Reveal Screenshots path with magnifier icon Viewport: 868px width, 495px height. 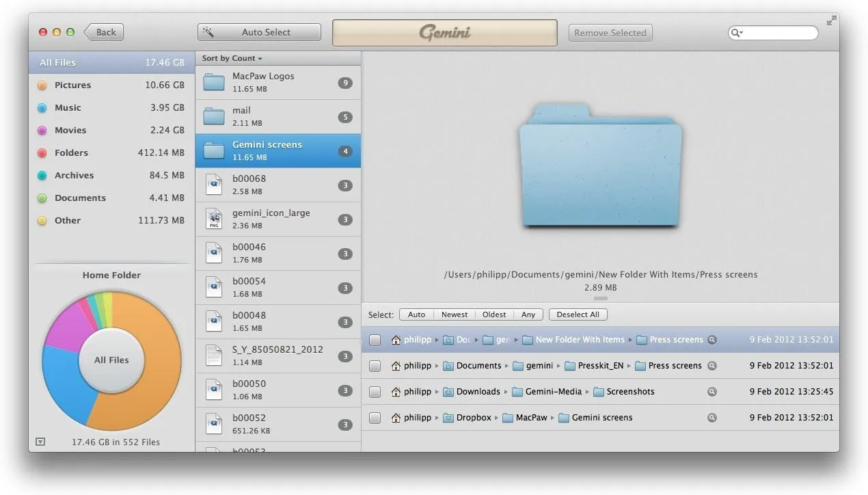[x=712, y=392]
